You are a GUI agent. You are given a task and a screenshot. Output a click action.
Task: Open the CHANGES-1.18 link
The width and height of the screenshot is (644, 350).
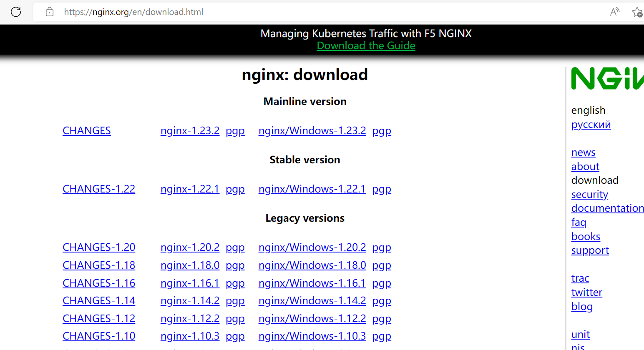(x=99, y=265)
